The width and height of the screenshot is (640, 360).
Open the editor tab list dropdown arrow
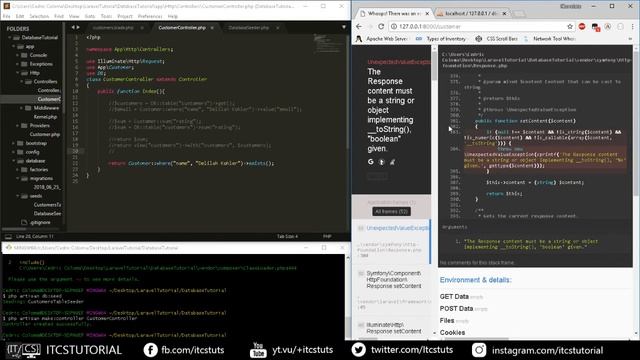(344, 27)
